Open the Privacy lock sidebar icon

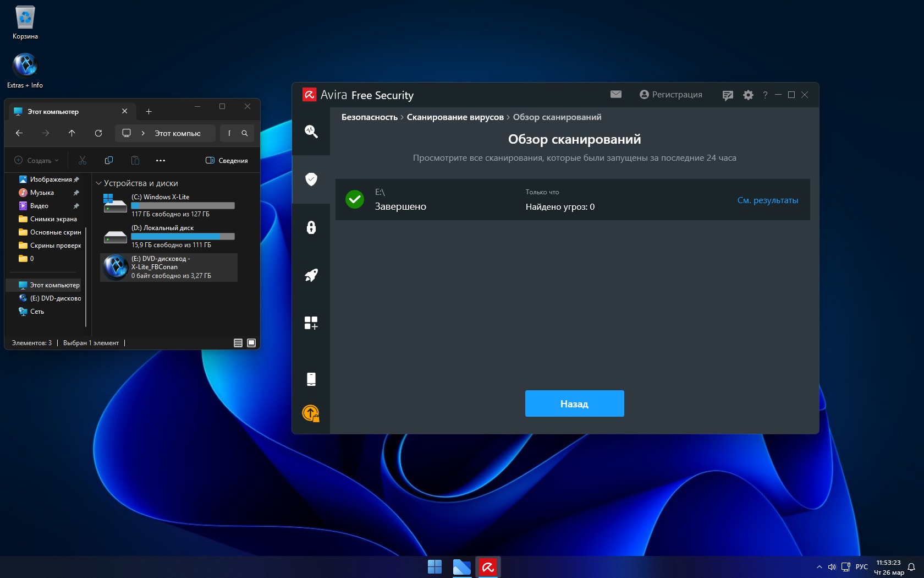(x=311, y=227)
